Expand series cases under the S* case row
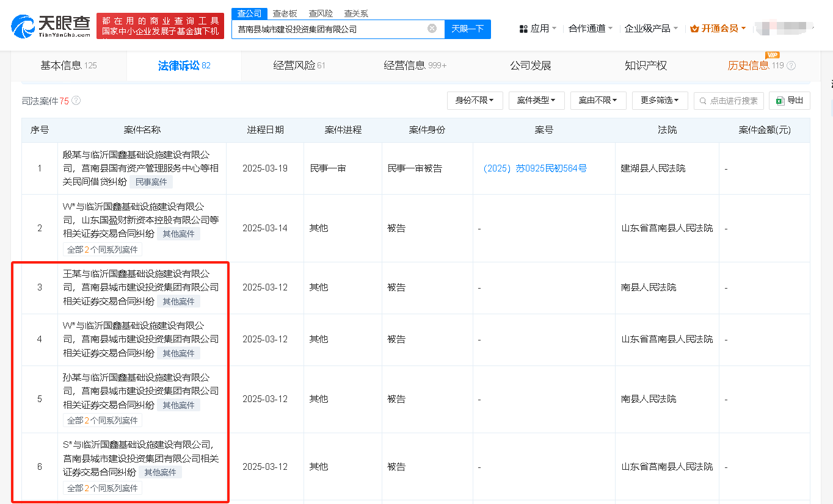This screenshot has height=504, width=833. (x=102, y=488)
